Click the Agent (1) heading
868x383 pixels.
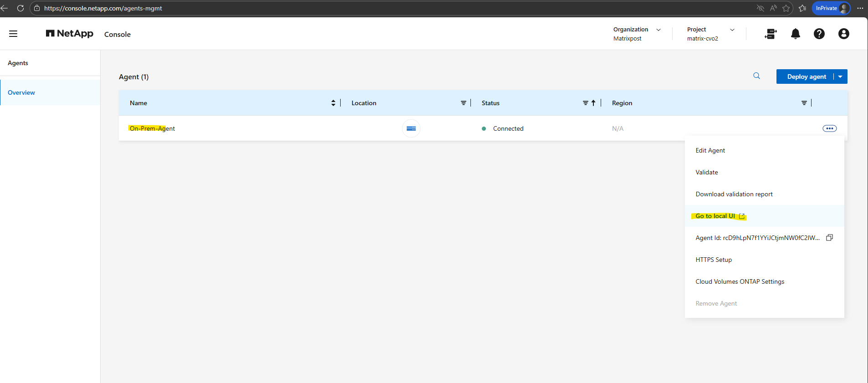point(134,77)
